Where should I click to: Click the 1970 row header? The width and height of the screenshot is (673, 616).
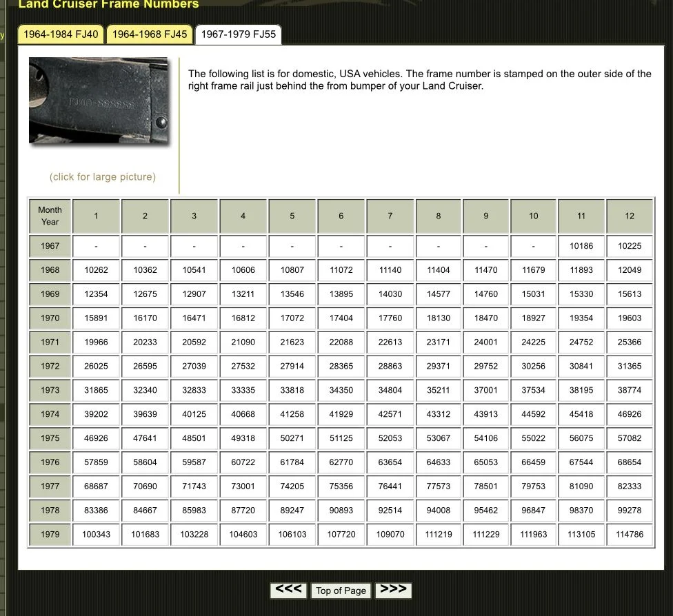50,318
